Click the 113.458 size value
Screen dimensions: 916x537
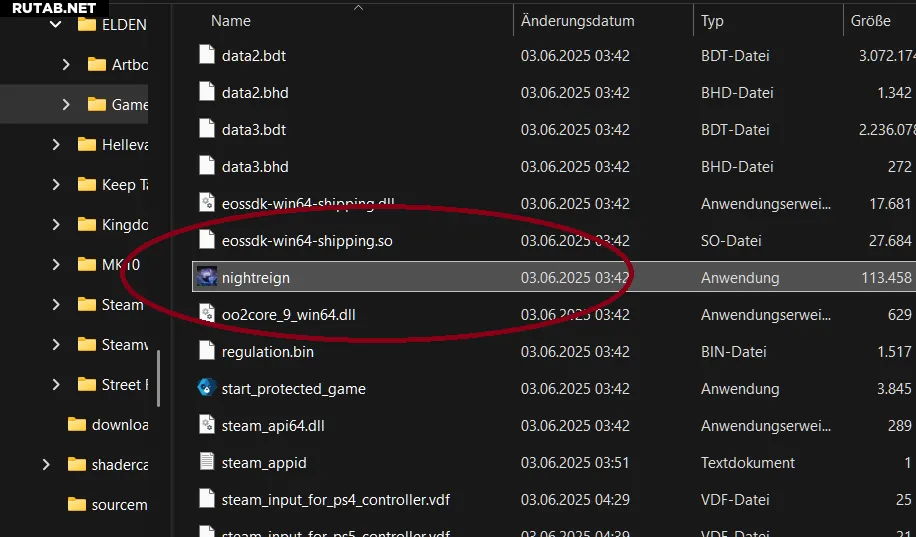(x=886, y=278)
